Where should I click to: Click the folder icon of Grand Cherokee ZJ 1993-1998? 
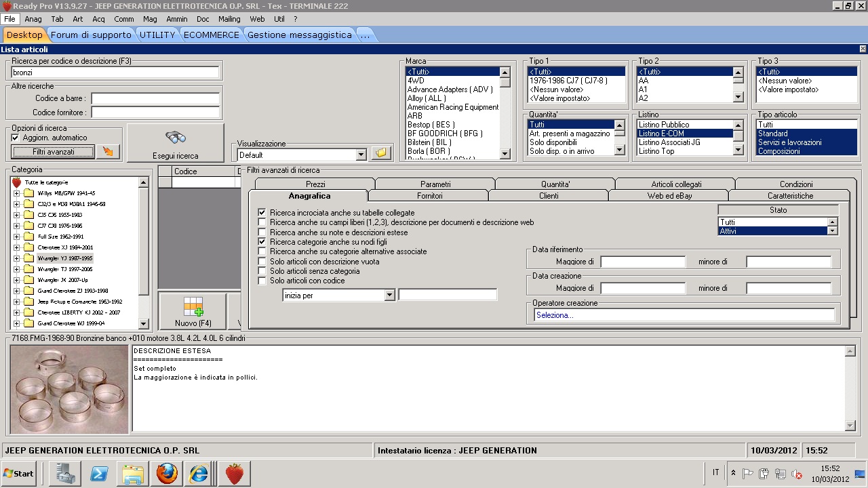point(28,291)
